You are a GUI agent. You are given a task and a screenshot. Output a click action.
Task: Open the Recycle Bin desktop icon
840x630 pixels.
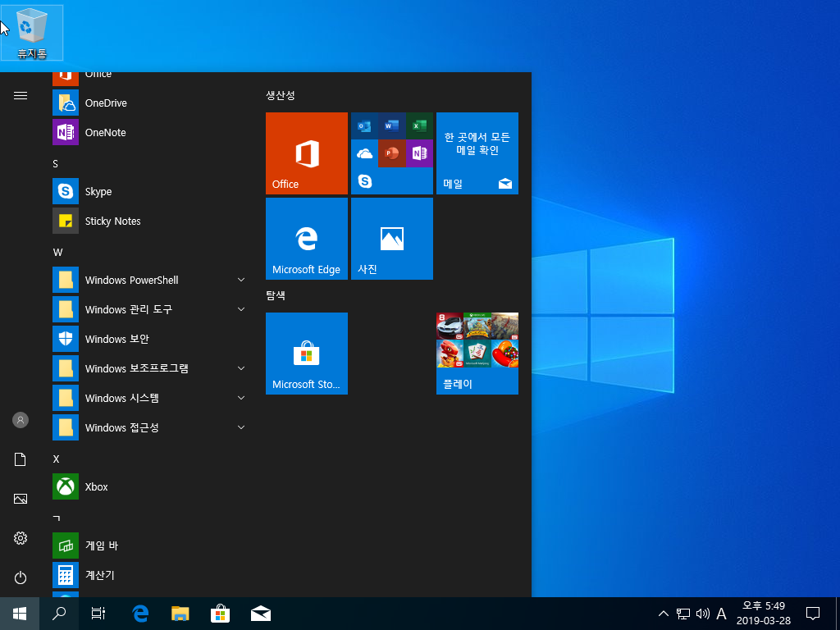point(32,33)
